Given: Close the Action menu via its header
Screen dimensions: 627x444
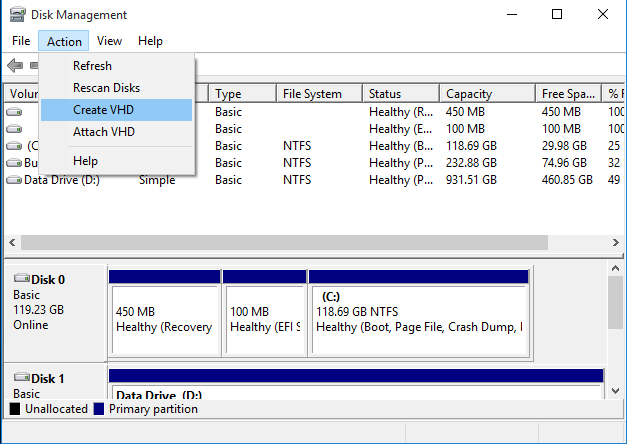Looking at the screenshot, I should click(64, 41).
